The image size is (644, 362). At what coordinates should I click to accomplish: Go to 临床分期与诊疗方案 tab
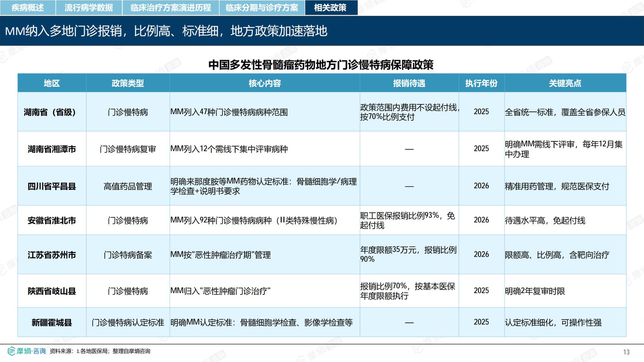pyautogui.click(x=262, y=7)
